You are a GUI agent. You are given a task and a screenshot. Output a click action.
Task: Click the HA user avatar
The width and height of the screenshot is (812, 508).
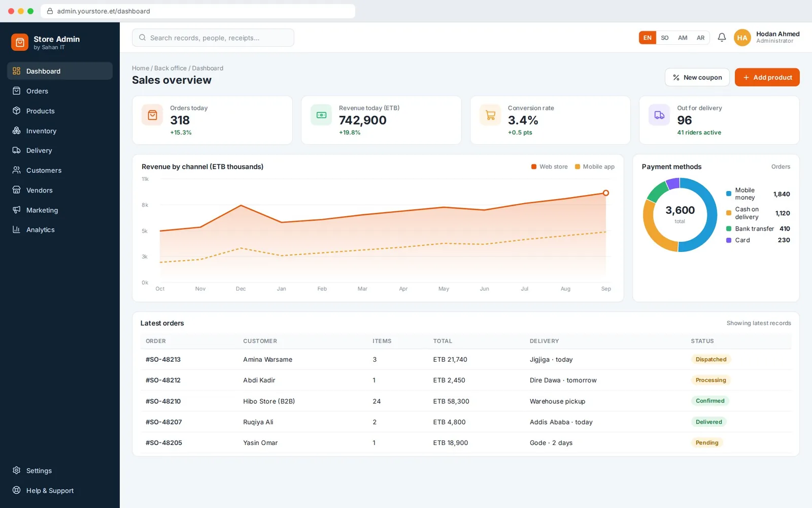coord(742,38)
